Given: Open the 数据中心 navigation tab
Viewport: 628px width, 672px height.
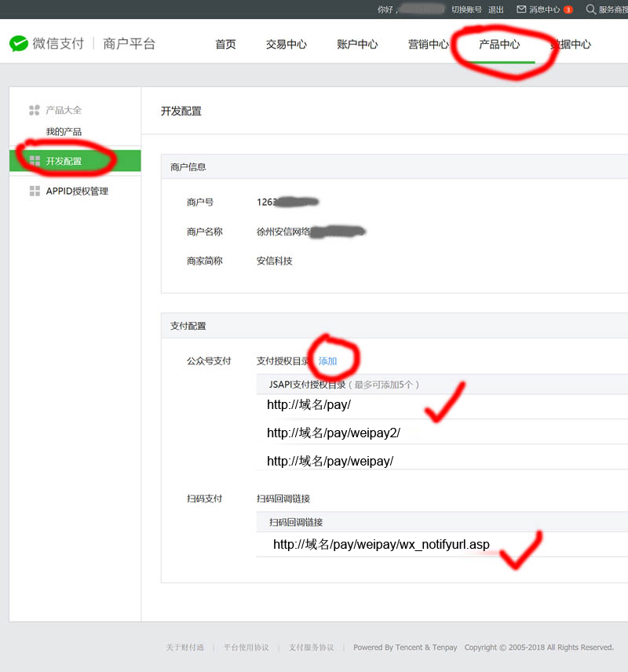Looking at the screenshot, I should click(x=571, y=44).
